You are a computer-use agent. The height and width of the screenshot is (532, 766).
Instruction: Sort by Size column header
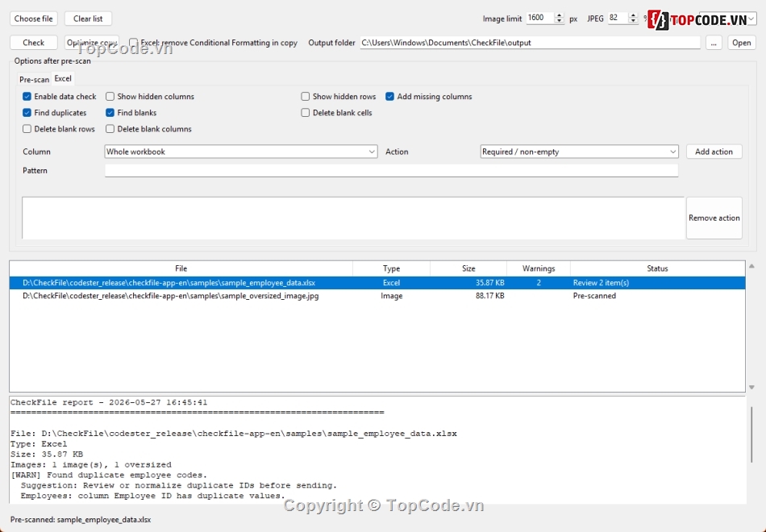pyautogui.click(x=468, y=268)
